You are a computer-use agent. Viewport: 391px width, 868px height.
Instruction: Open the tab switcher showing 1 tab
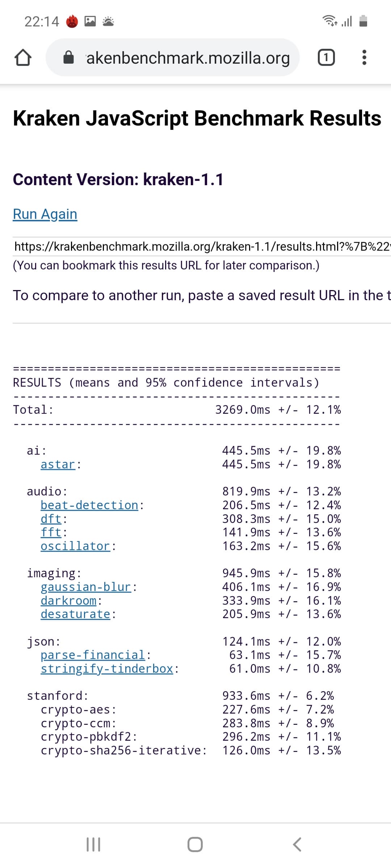[326, 58]
